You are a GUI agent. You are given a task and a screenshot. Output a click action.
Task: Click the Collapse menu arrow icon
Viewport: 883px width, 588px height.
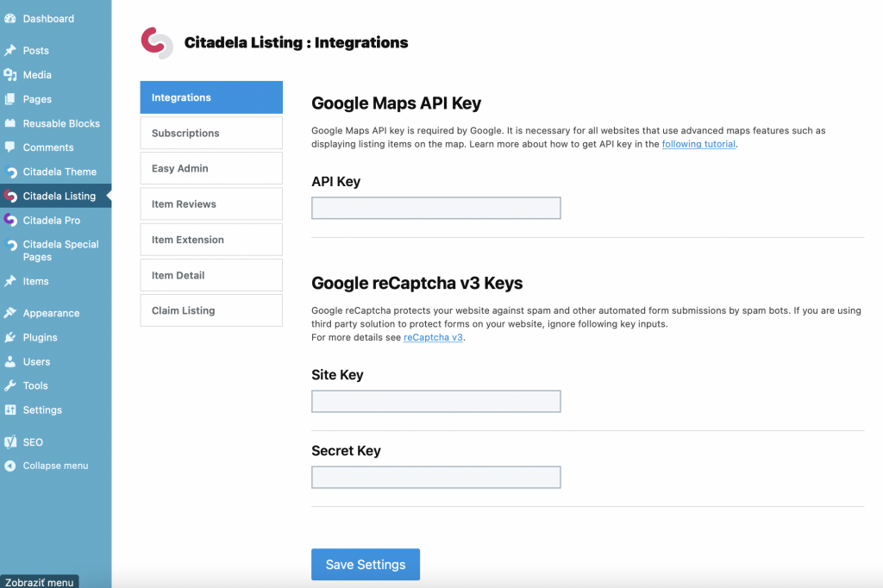click(10, 466)
